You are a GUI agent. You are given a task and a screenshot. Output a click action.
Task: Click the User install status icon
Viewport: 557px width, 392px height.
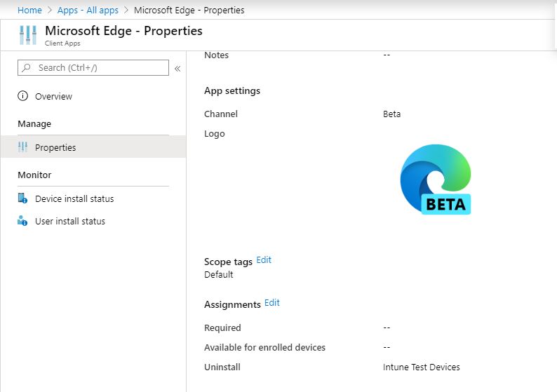(23, 221)
